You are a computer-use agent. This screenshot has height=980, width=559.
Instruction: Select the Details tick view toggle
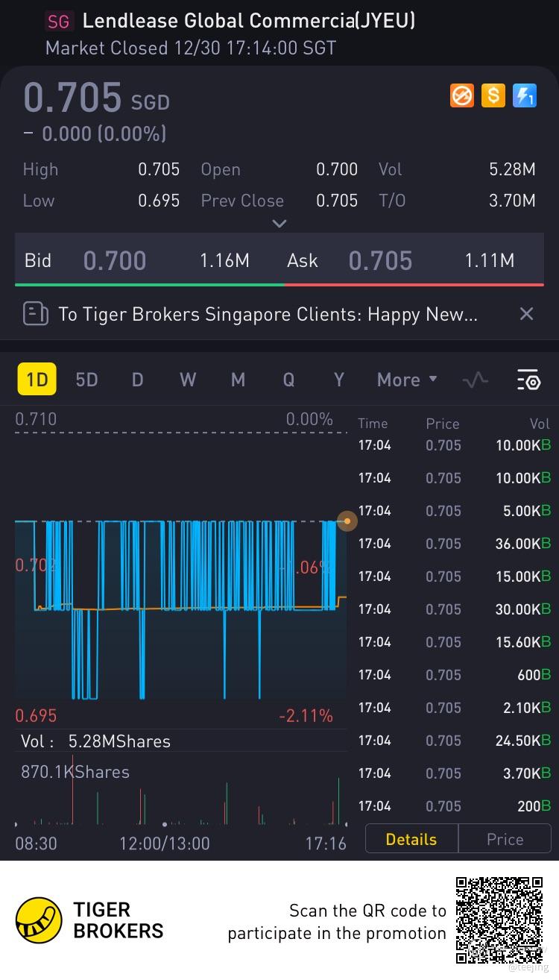(411, 839)
